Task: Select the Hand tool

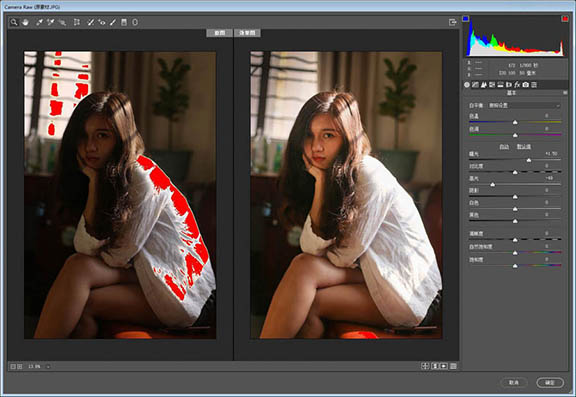Action: coord(25,22)
